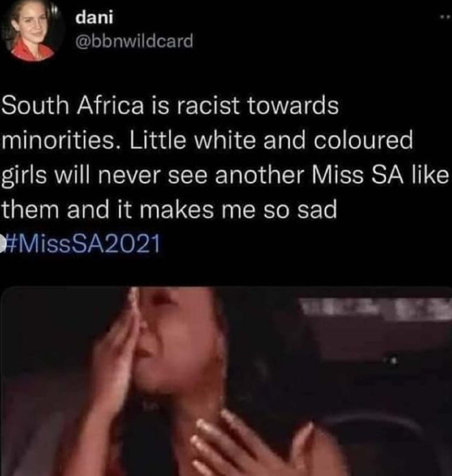Click the phrase 'girls will never see'
452x476 pixels.
coord(105,175)
